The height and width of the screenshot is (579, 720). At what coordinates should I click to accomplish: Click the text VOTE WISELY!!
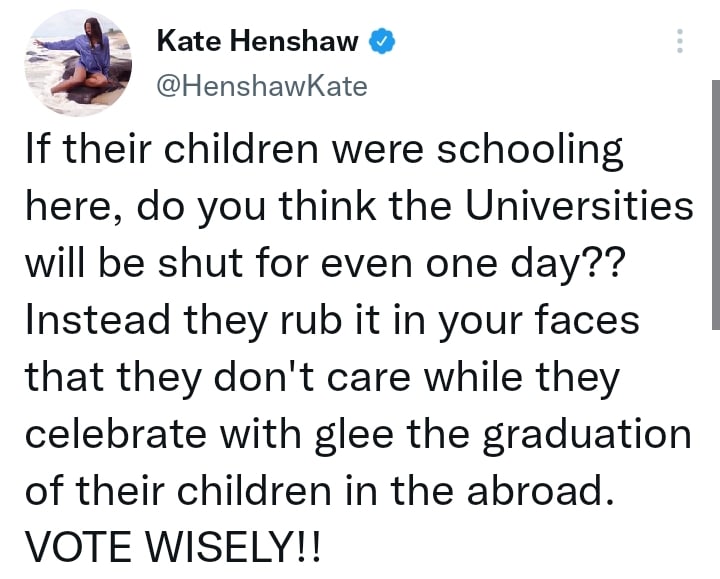tap(172, 546)
